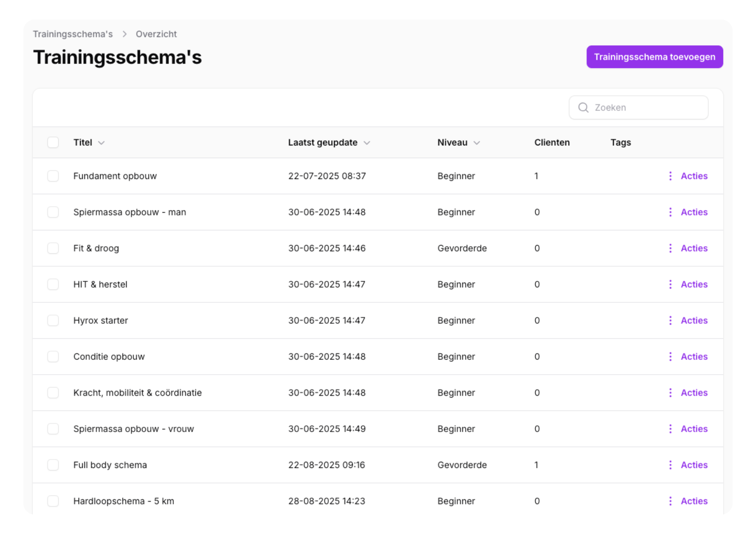Click the Overzicht breadcrumb item
The width and height of the screenshot is (756, 534).
pyautogui.click(x=156, y=34)
